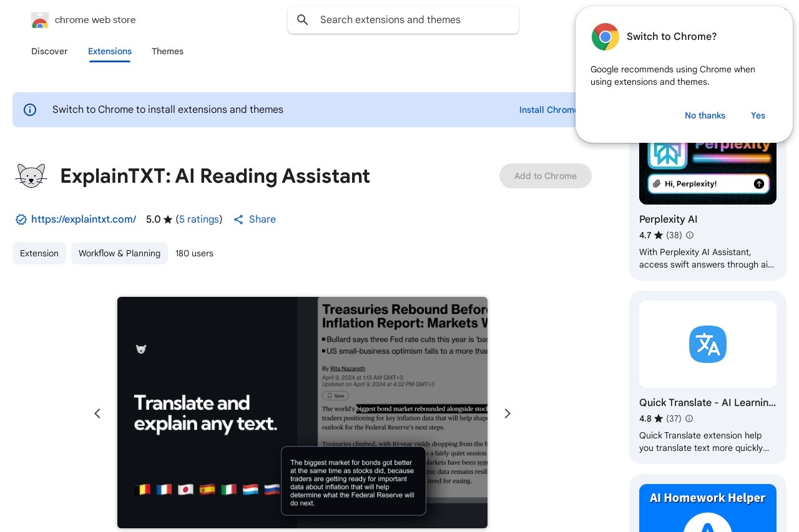799x532 pixels.
Task: Switch to the Extensions tab
Action: (x=110, y=51)
